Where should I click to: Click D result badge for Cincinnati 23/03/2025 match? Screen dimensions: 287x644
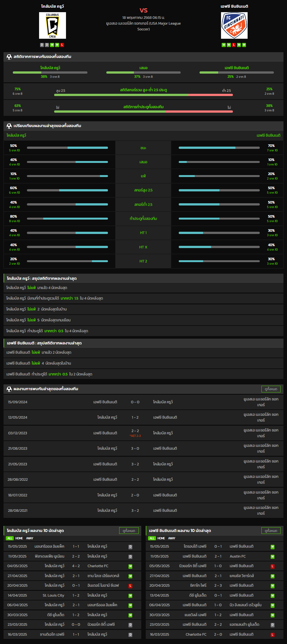click(273, 625)
